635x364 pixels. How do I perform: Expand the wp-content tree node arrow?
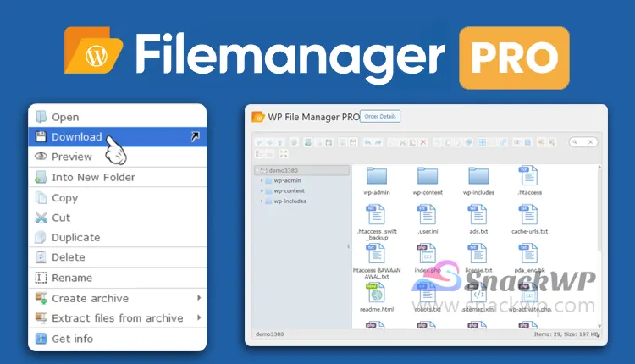(x=262, y=190)
